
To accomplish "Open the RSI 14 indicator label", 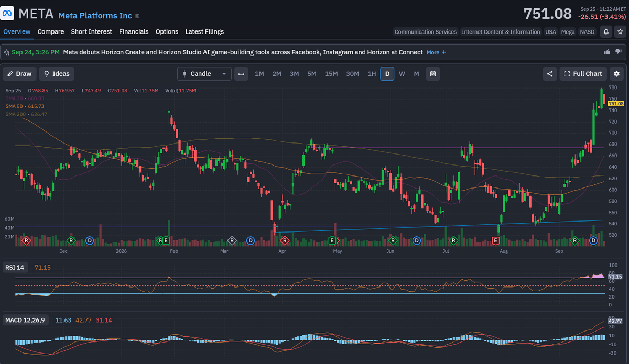I will [x=14, y=268].
